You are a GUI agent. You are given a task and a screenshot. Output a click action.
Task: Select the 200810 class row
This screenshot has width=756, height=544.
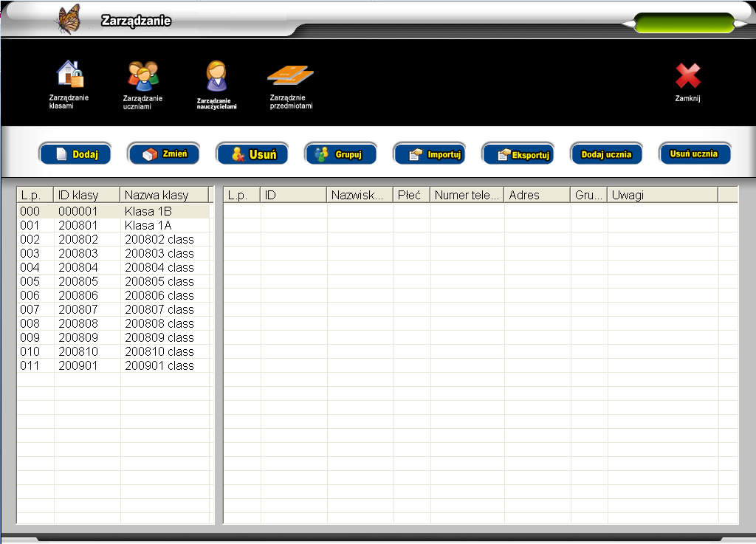coord(114,351)
